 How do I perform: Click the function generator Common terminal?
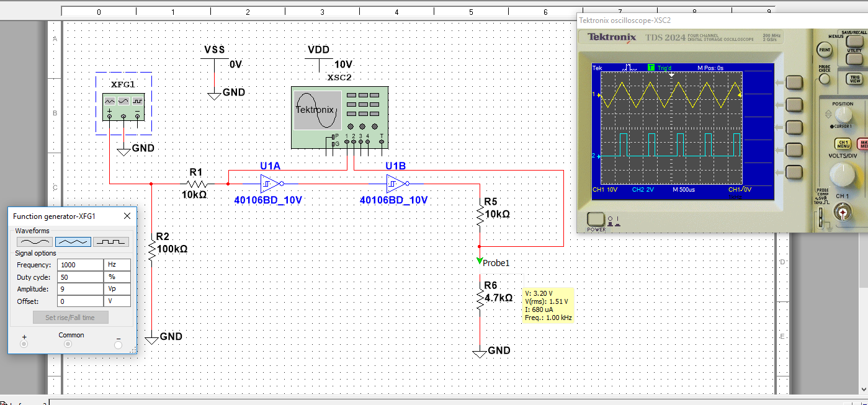click(x=71, y=344)
